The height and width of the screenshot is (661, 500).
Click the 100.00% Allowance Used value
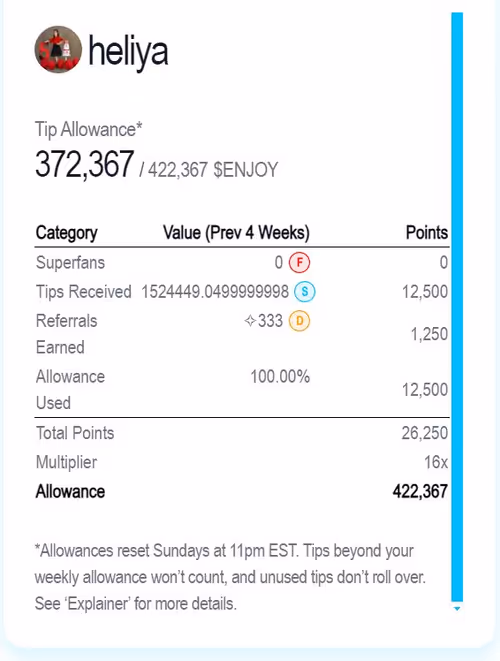tap(280, 376)
